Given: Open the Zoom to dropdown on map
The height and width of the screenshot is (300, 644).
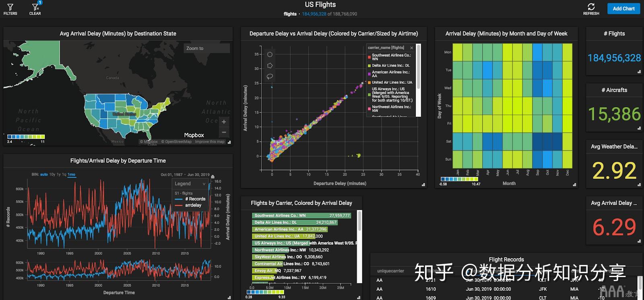Looking at the screenshot, I should tap(206, 48).
